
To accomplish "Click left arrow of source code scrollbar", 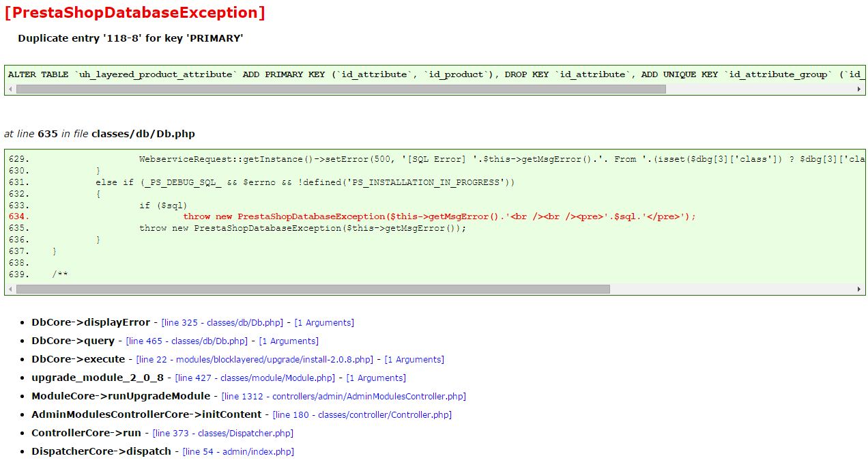I will (10, 289).
